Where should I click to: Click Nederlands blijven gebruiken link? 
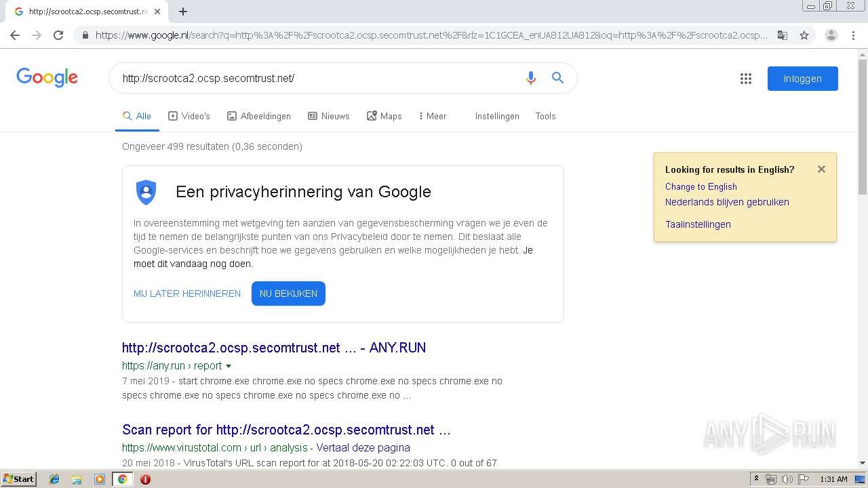coord(727,202)
